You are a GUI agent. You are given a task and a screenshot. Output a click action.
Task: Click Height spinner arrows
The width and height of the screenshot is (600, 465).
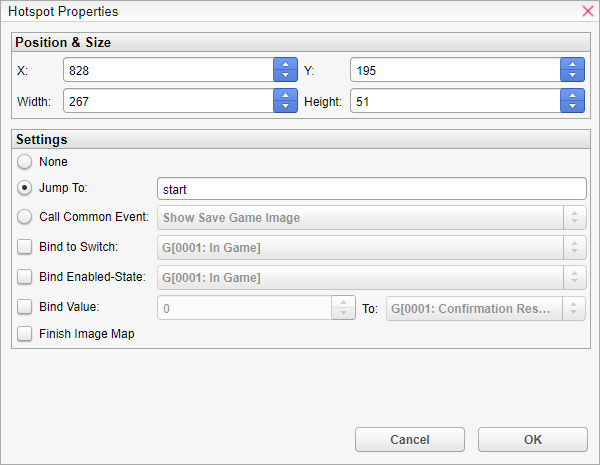572,102
